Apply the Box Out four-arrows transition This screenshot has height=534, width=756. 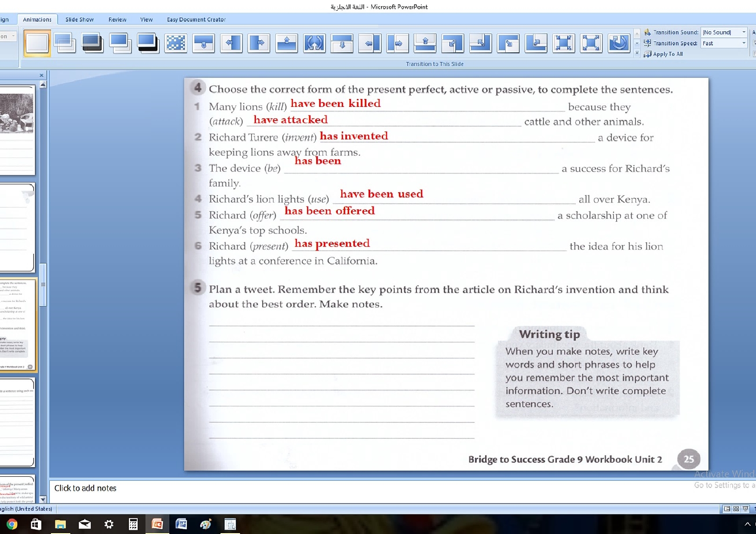[x=591, y=43]
